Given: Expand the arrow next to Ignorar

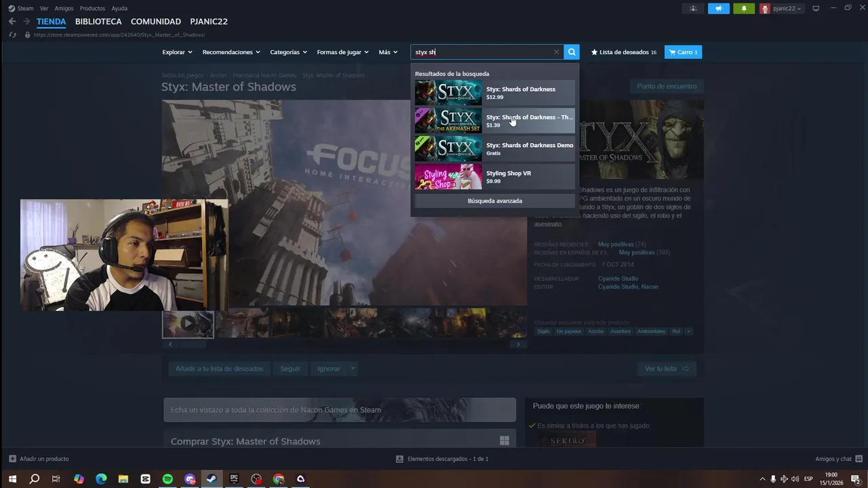Looking at the screenshot, I should (353, 369).
